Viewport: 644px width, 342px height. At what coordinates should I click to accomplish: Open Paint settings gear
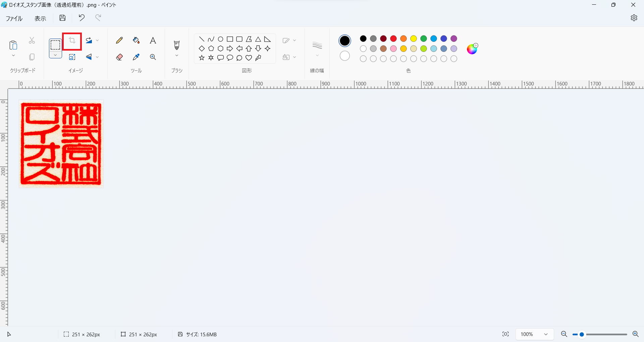point(634,18)
